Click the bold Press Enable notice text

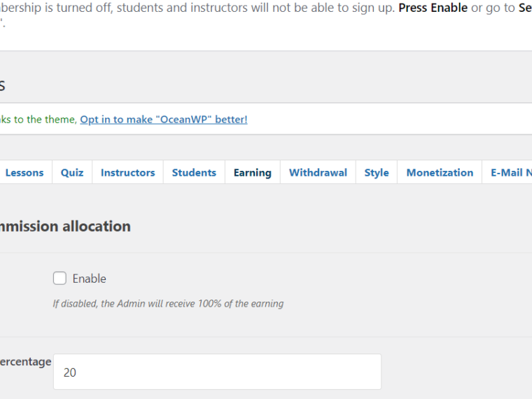[x=433, y=8]
